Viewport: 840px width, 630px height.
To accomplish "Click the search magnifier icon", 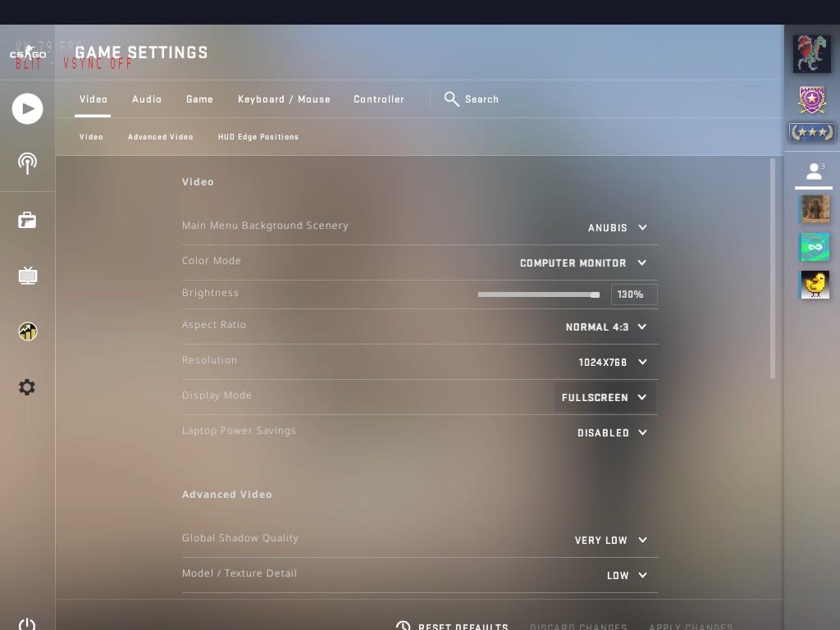I will 452,99.
